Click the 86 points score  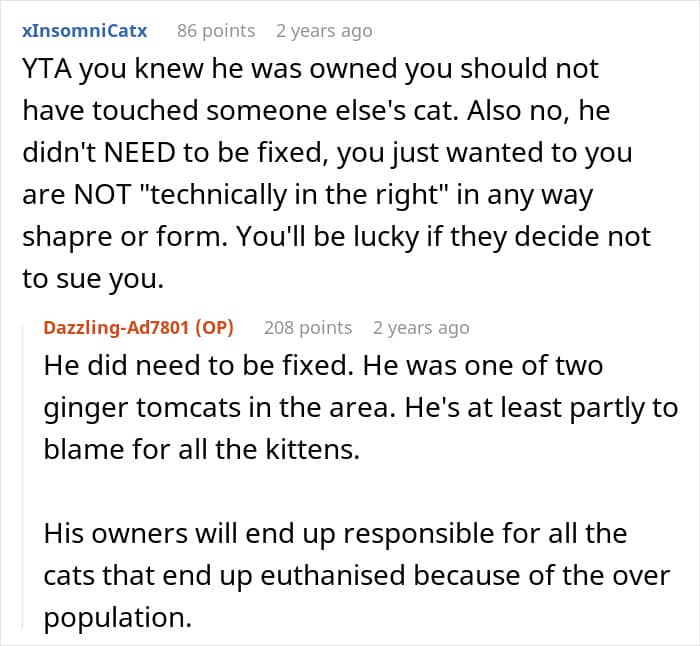[215, 30]
